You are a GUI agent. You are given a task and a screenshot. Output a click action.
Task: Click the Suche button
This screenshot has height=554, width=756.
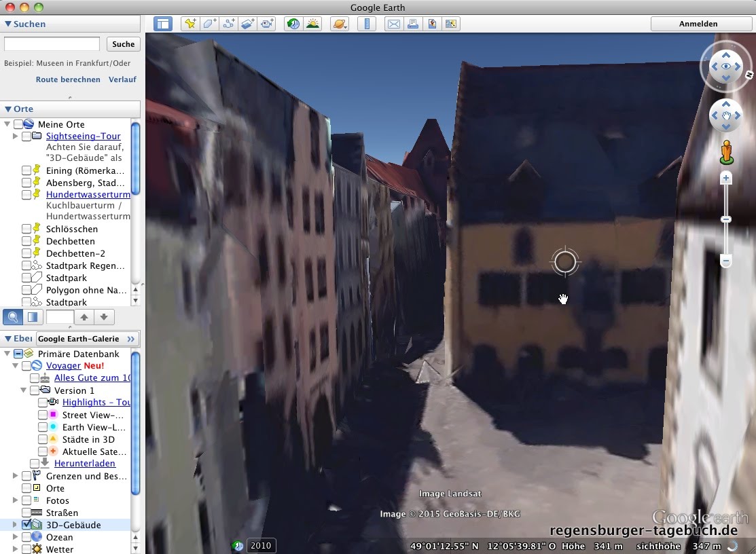pyautogui.click(x=124, y=44)
